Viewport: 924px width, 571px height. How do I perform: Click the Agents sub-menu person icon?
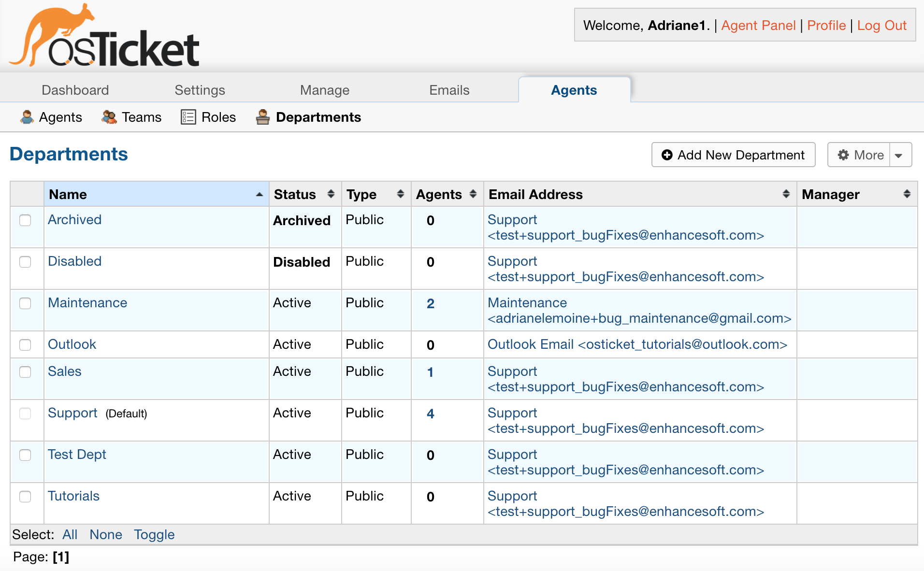click(x=27, y=117)
